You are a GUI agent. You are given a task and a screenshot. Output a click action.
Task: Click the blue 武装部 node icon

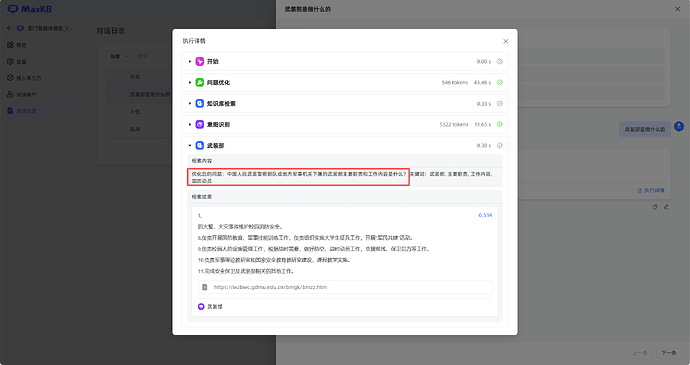pos(200,145)
